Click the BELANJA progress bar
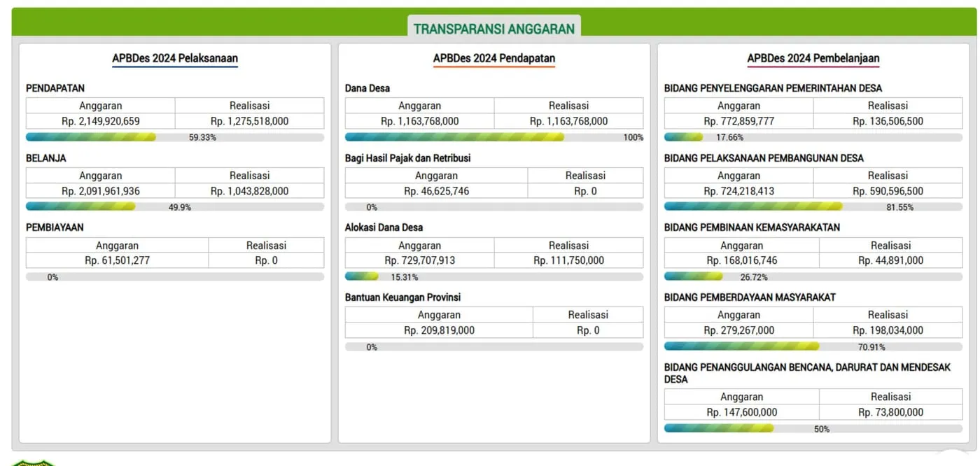This screenshot has height=466, width=980. tap(175, 207)
